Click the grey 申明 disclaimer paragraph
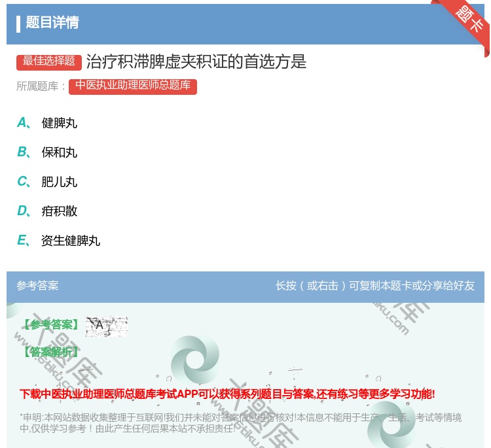This screenshot has width=491, height=448. (x=240, y=423)
